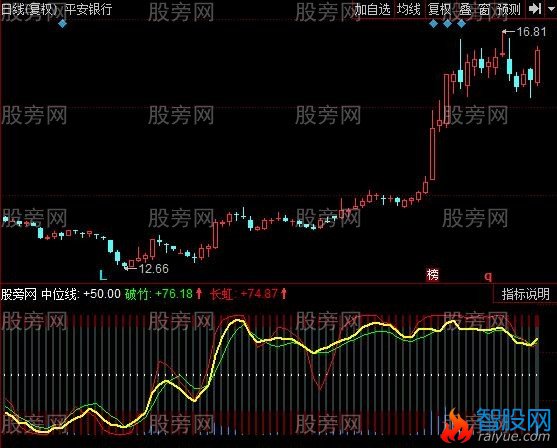
Task: Click the cyan L marker icon
Action: [103, 275]
